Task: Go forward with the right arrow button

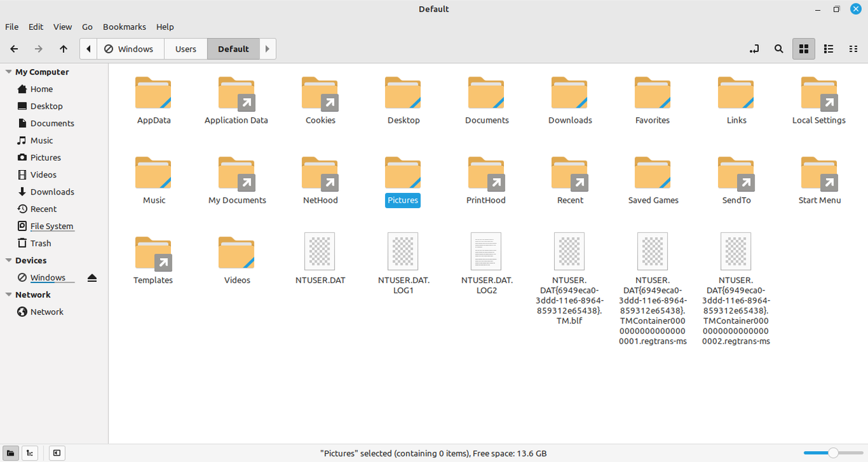Action: click(x=39, y=49)
